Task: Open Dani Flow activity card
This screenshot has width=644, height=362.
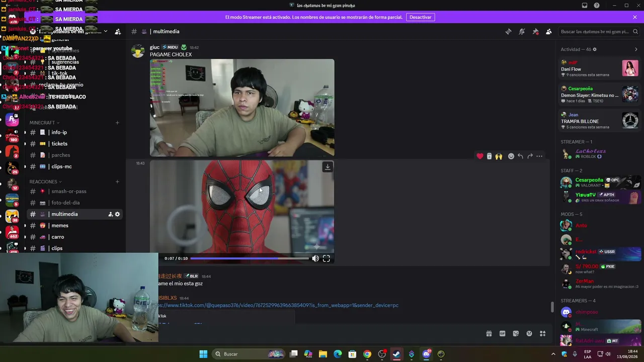Action: click(600, 68)
